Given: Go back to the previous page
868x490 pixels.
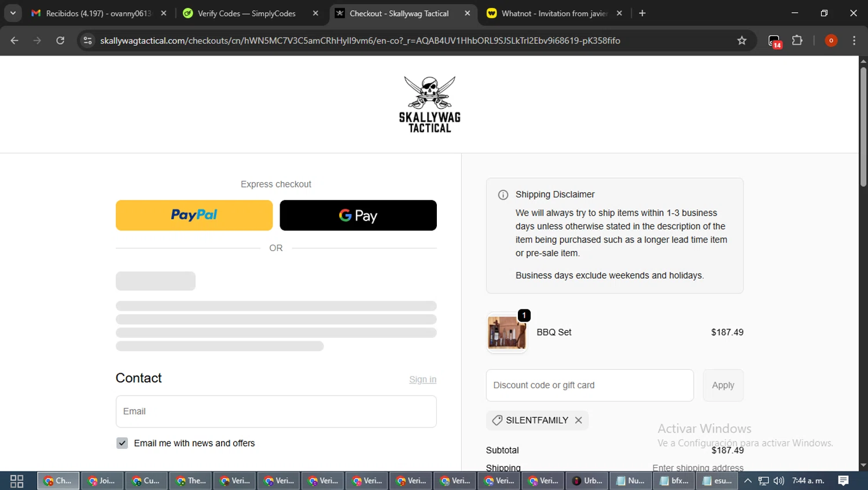Looking at the screenshot, I should coord(14,40).
